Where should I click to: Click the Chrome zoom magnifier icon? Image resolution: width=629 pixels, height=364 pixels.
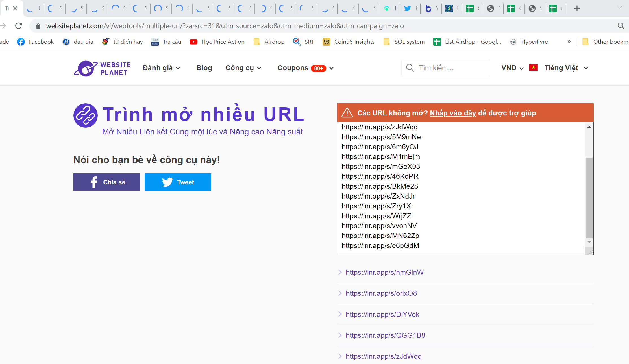click(621, 26)
